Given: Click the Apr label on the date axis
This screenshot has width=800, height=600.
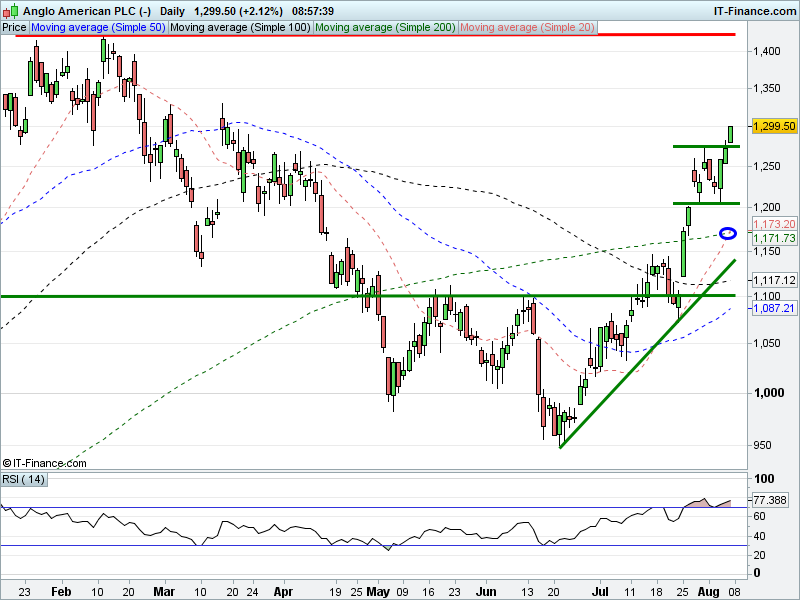Looking at the screenshot, I should click(x=283, y=592).
